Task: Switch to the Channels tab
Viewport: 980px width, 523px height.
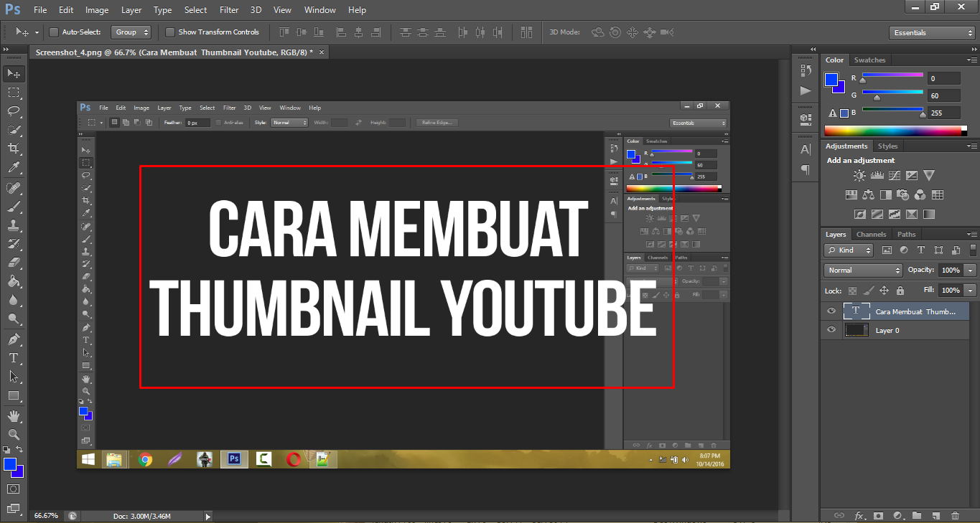Action: [871, 234]
